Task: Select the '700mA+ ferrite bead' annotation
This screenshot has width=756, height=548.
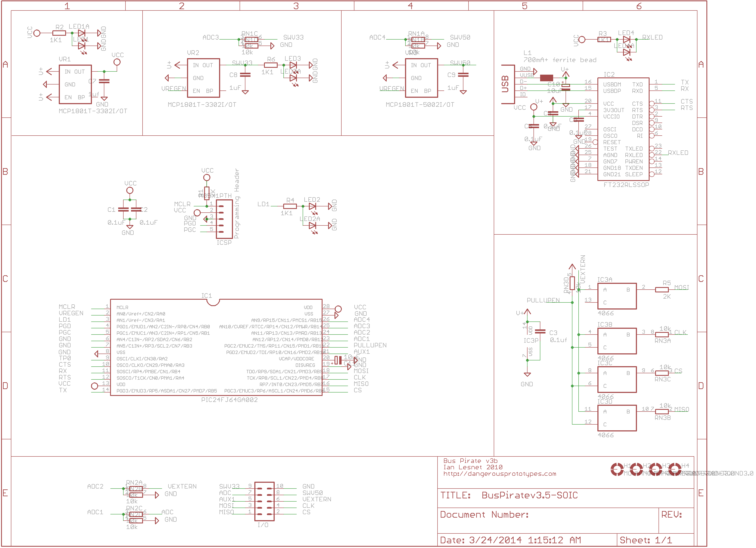Action: click(560, 60)
